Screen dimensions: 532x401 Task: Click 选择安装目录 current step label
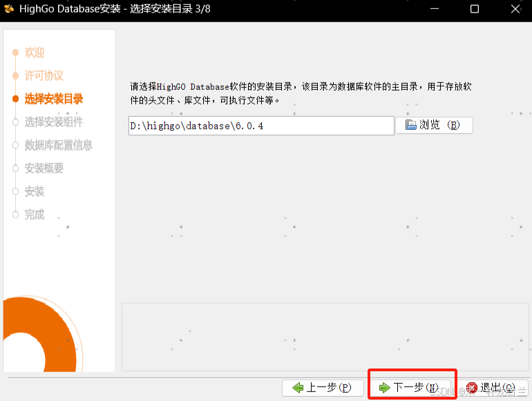pos(54,99)
